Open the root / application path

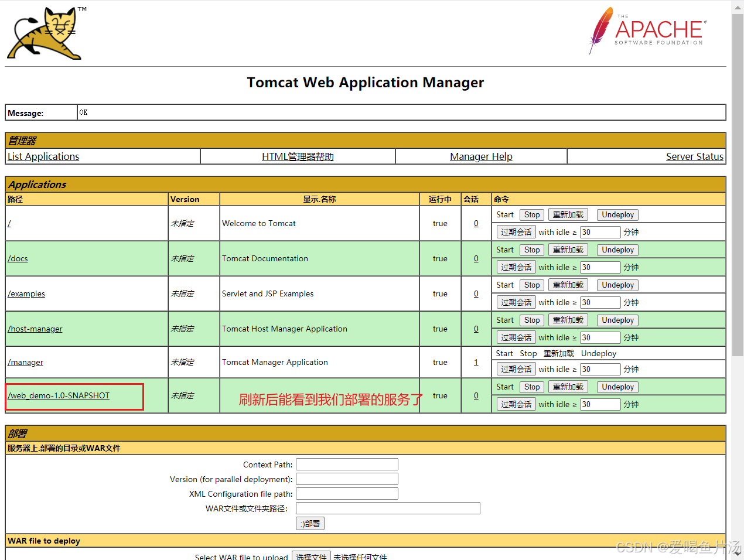pos(9,223)
